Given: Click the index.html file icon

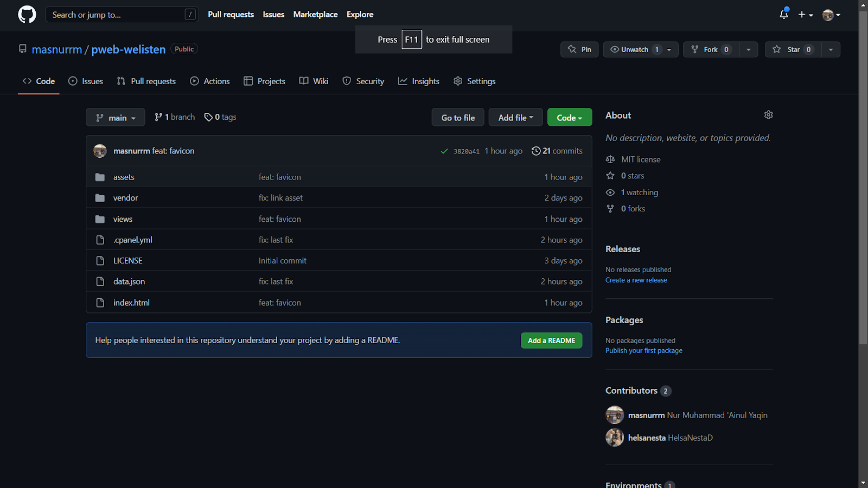Looking at the screenshot, I should [x=100, y=303].
